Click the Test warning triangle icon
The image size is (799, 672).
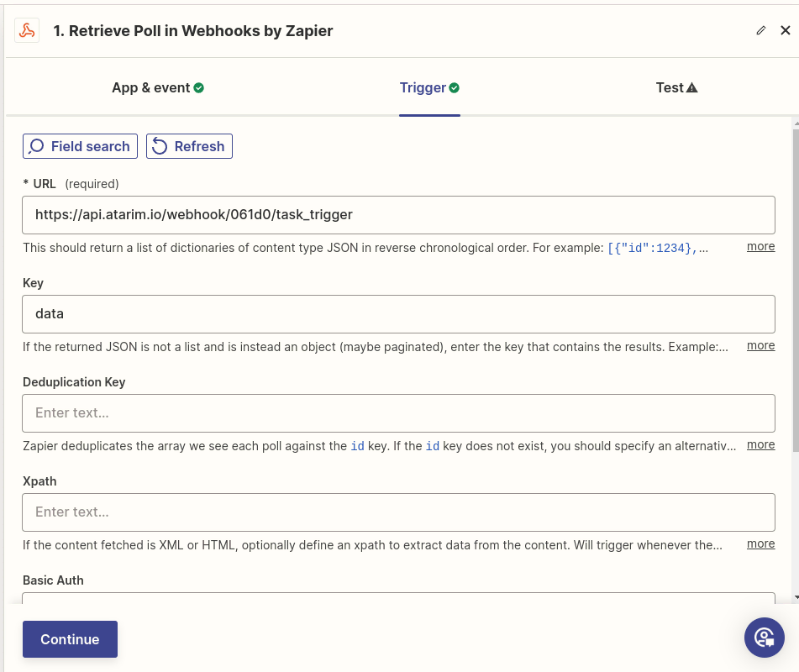click(x=692, y=88)
